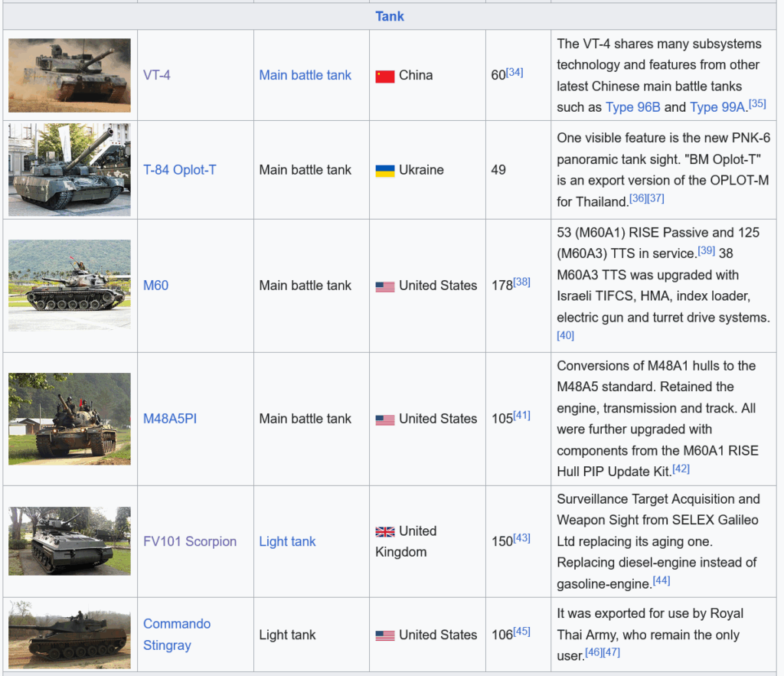Open the M60 tank photo

tap(70, 286)
